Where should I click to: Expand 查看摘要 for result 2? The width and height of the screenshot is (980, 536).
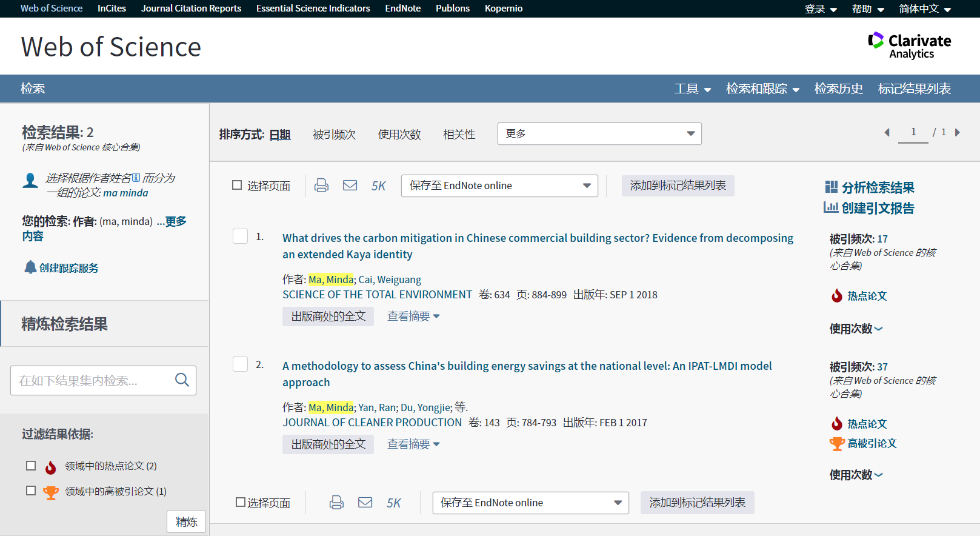coord(413,444)
